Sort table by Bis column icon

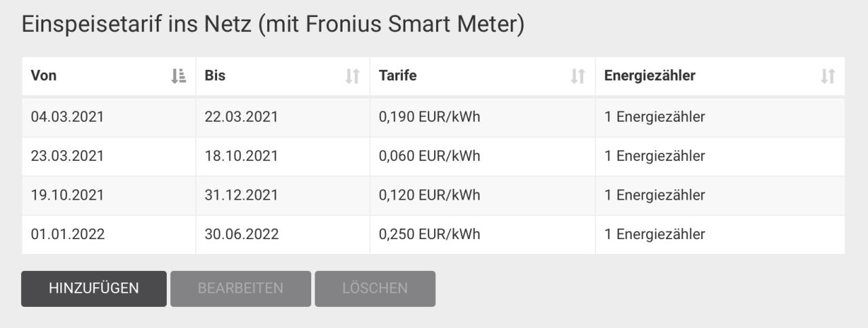(352, 76)
